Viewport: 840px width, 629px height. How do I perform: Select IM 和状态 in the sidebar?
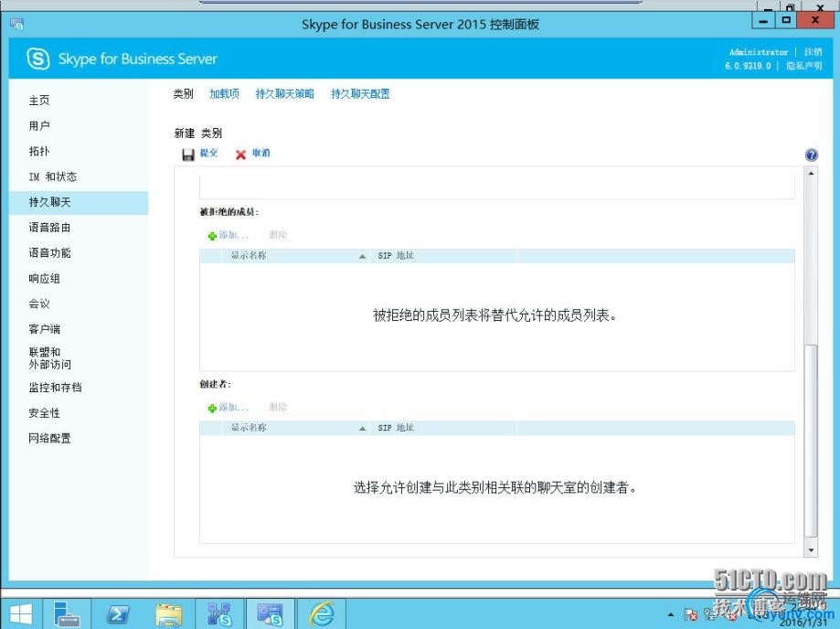52,176
